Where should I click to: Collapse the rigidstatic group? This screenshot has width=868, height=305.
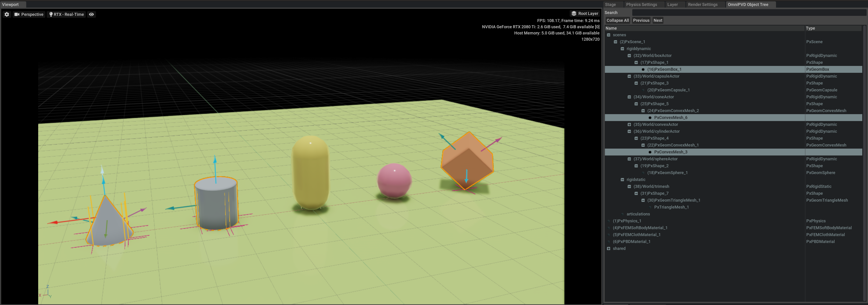click(622, 180)
